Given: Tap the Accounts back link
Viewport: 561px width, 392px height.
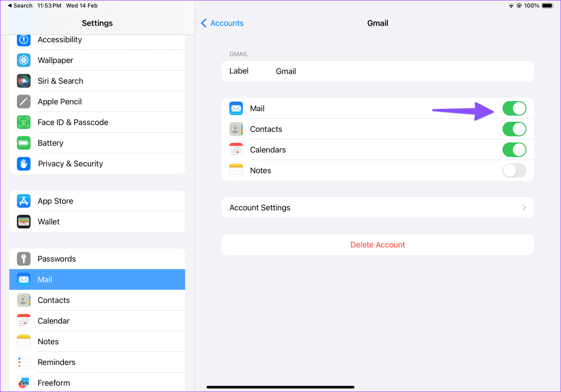Looking at the screenshot, I should [227, 23].
